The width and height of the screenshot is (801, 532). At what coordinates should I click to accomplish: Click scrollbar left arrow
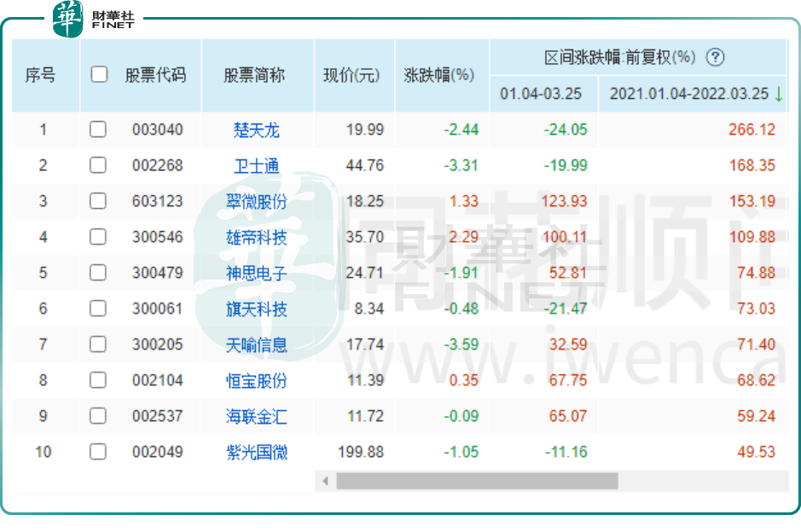325,481
